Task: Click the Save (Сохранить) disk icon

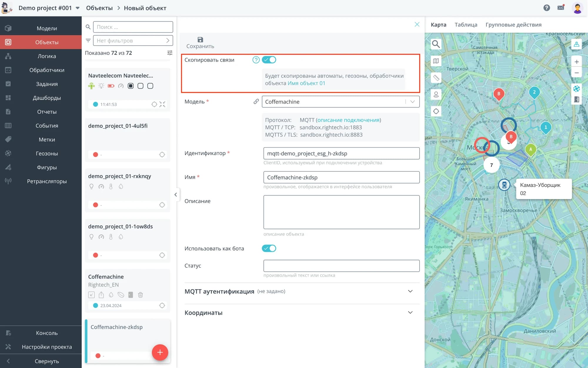Action: click(x=200, y=40)
